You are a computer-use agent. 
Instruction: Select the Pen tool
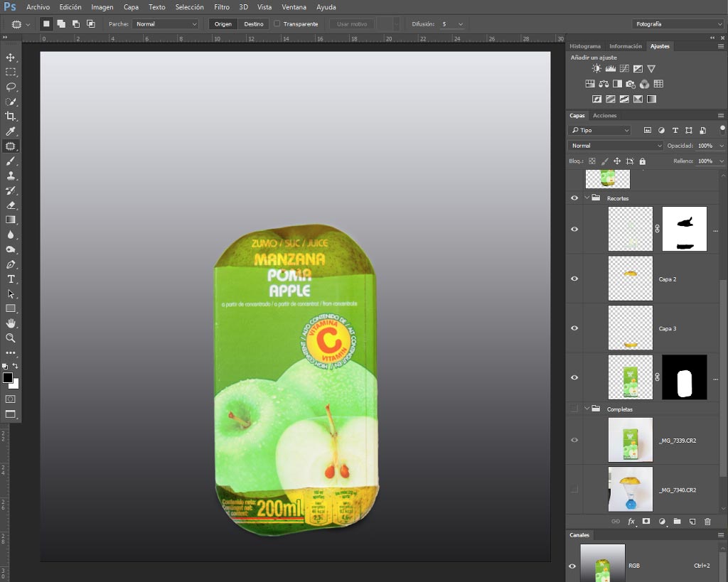[10, 264]
